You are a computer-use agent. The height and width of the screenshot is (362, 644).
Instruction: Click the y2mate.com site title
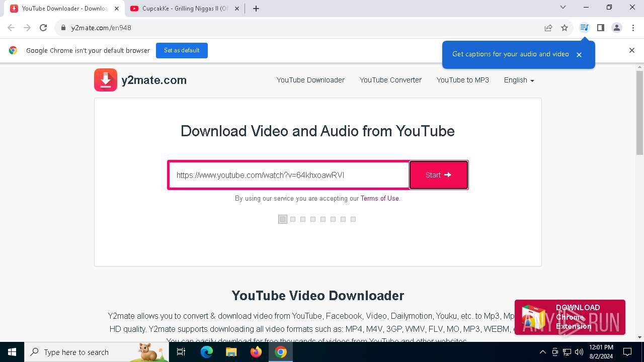click(154, 80)
